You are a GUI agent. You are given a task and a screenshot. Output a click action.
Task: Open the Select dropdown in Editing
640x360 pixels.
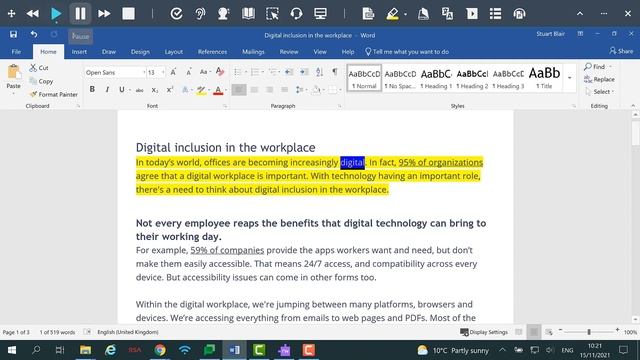(599, 92)
